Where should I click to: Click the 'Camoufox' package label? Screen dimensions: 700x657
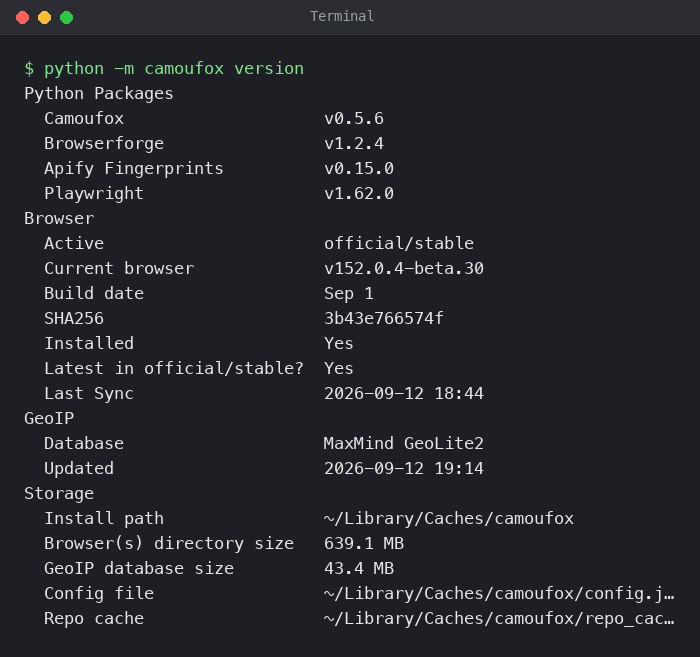[x=84, y=119]
